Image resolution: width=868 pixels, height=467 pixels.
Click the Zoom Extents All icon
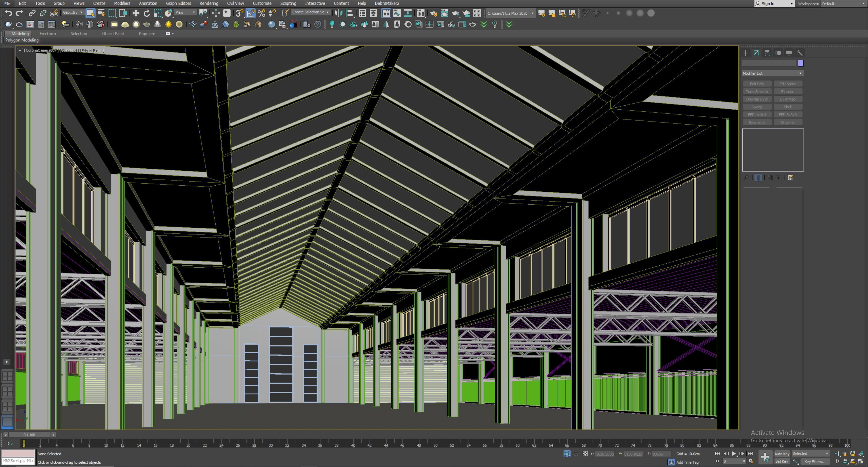click(x=860, y=453)
